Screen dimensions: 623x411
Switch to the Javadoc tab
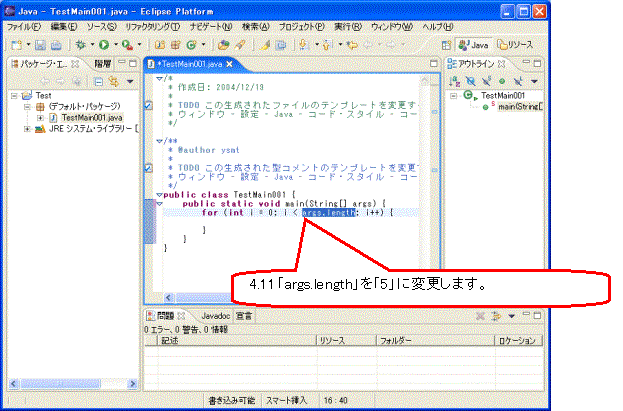coord(215,316)
